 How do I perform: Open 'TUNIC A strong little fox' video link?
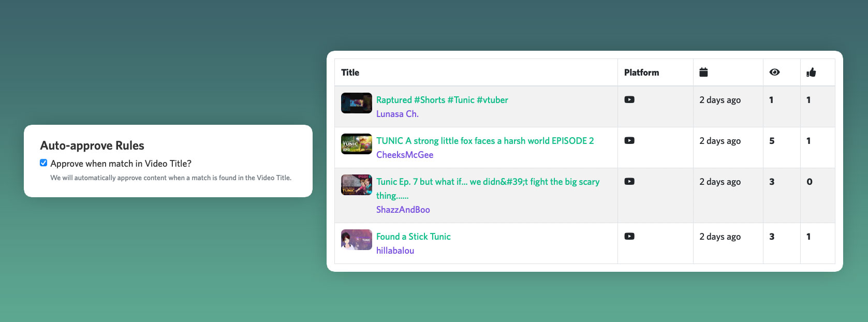484,141
